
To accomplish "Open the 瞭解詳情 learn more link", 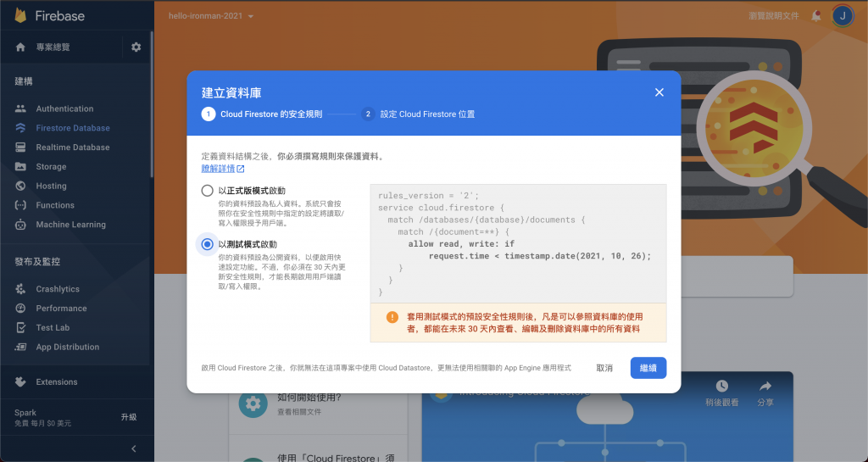I will 218,169.
